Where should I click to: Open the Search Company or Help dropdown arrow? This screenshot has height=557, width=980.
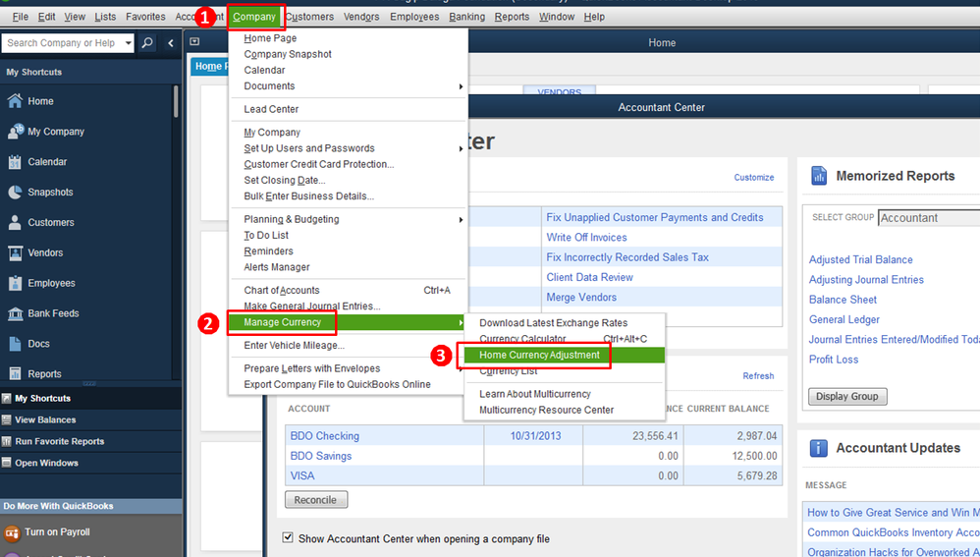128,42
